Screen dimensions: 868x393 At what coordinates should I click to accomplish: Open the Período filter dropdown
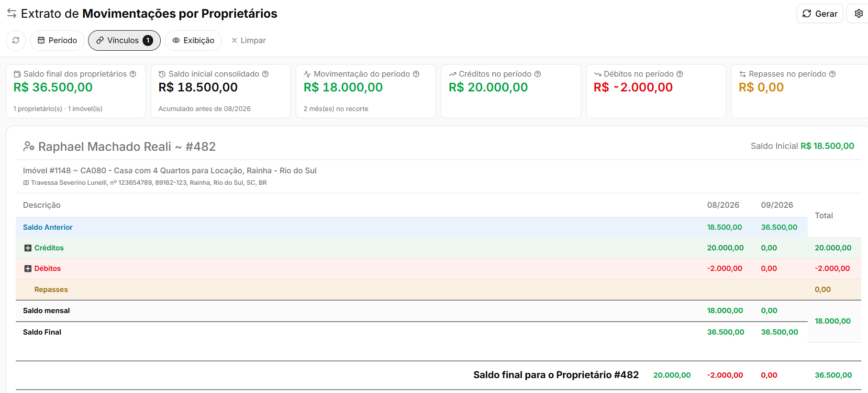57,40
